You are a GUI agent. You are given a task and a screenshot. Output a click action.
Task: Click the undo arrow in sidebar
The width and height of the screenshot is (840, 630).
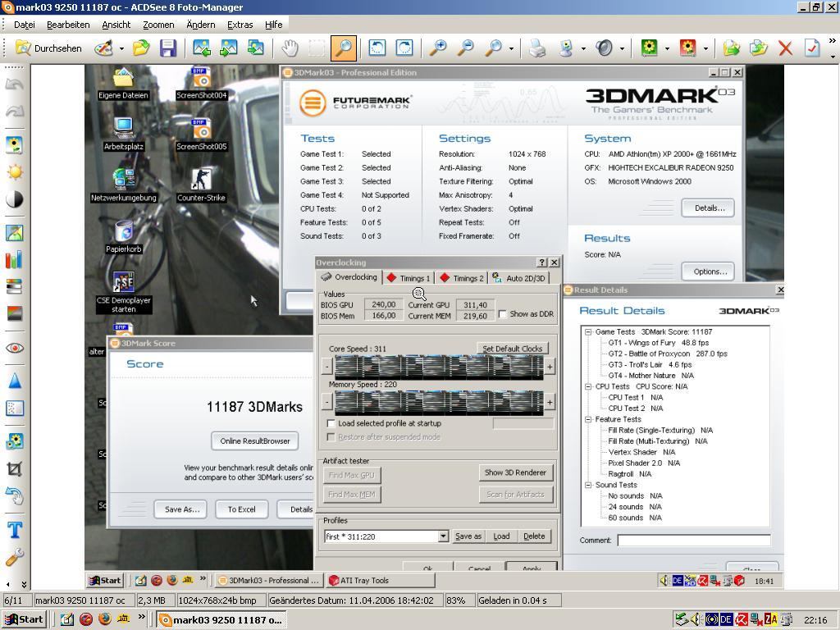click(x=15, y=84)
